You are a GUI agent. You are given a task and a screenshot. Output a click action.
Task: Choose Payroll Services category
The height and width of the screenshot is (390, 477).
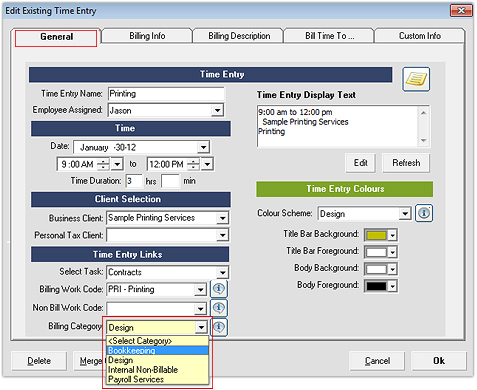(x=157, y=379)
